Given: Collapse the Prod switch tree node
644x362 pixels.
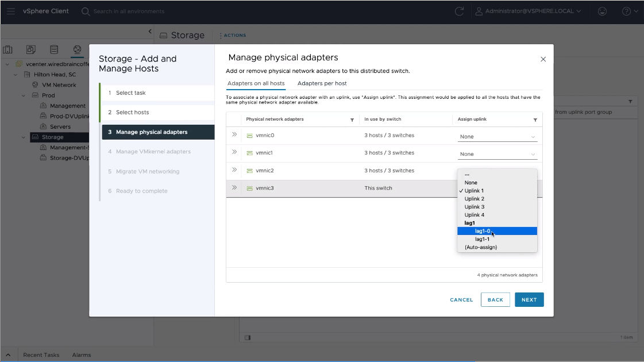Looking at the screenshot, I should [x=24, y=95].
